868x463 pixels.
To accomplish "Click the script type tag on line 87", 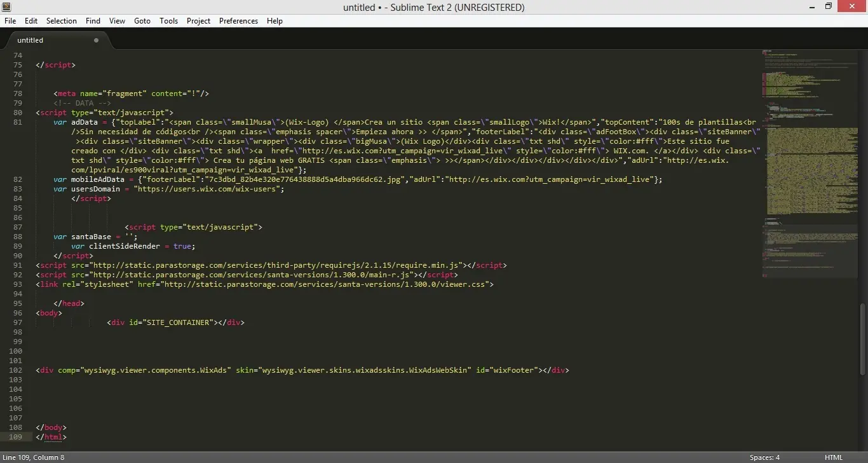I will tap(194, 227).
